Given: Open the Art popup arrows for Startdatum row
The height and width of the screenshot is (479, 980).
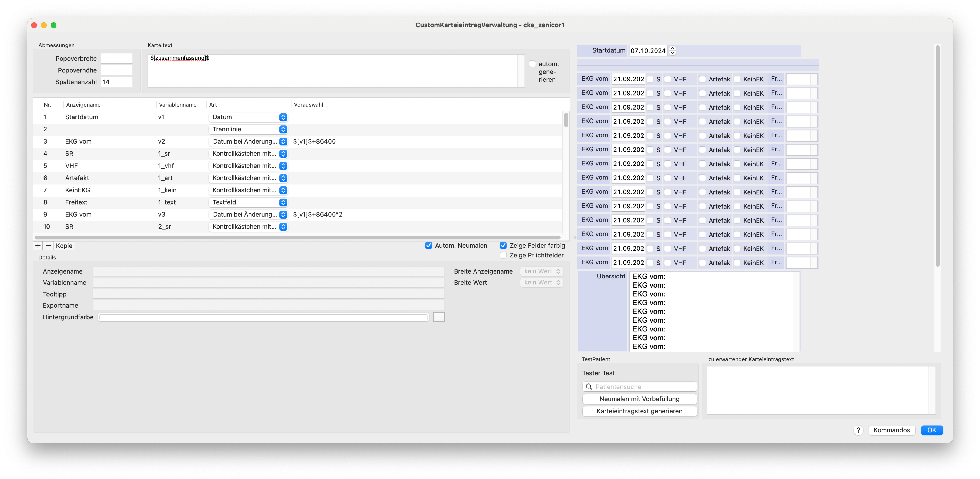Looking at the screenshot, I should [x=283, y=117].
